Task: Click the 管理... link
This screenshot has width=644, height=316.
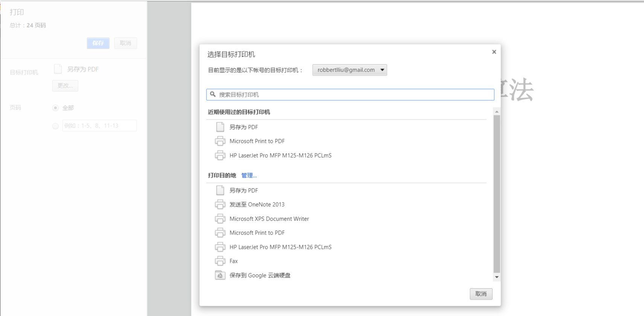Action: [249, 175]
